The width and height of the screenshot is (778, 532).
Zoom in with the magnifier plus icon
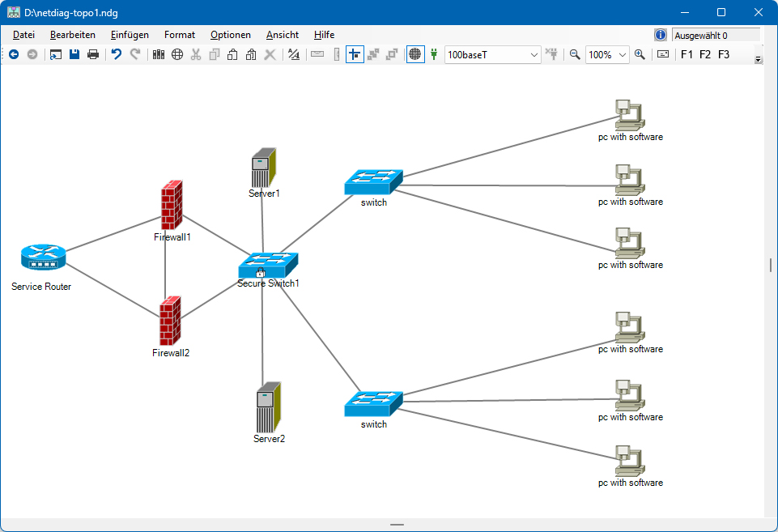[x=640, y=54]
